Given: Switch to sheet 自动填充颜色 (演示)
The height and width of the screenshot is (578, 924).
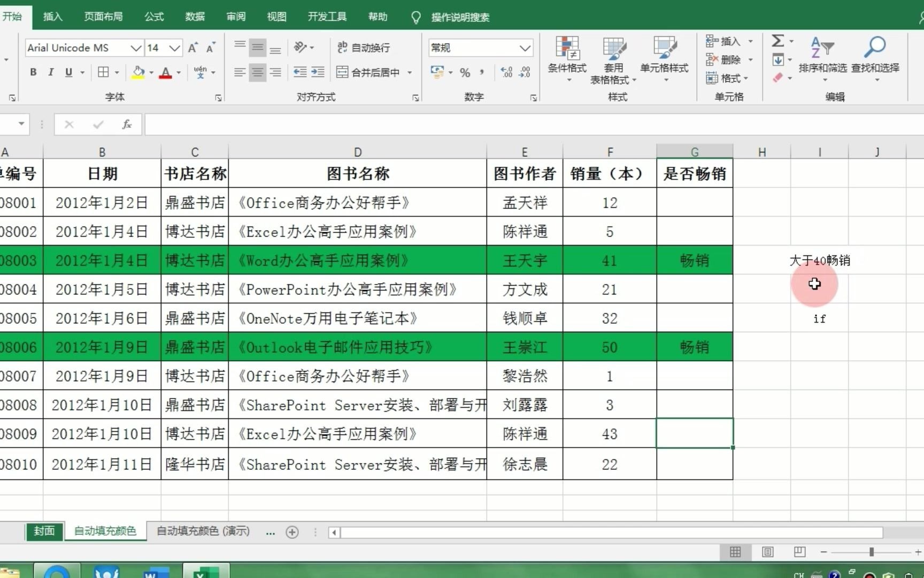Looking at the screenshot, I should coord(203,531).
